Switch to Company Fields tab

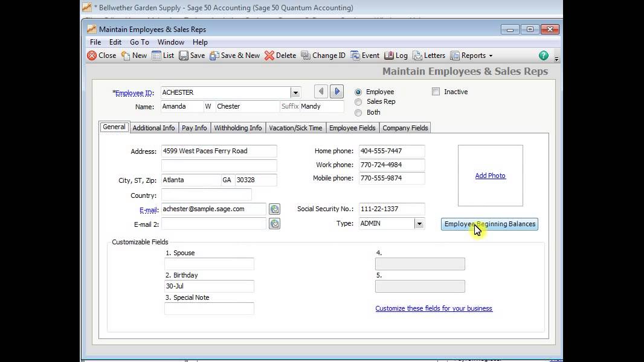pos(405,128)
